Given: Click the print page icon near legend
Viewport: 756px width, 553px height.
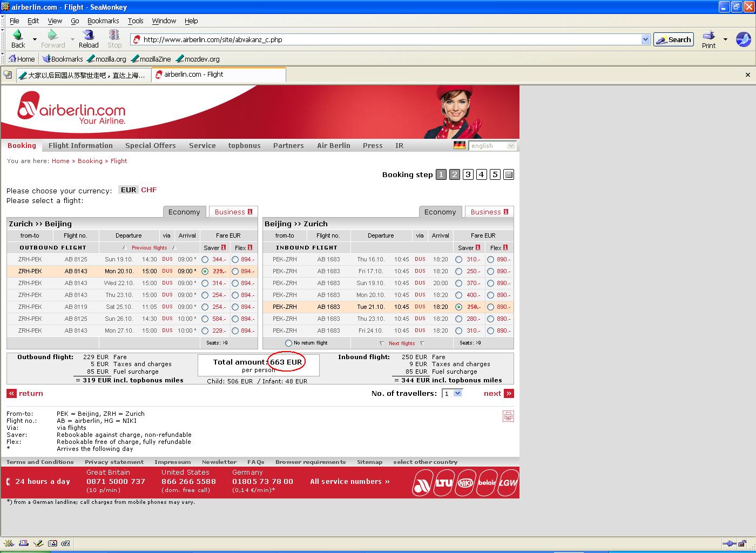Looking at the screenshot, I should (x=508, y=416).
